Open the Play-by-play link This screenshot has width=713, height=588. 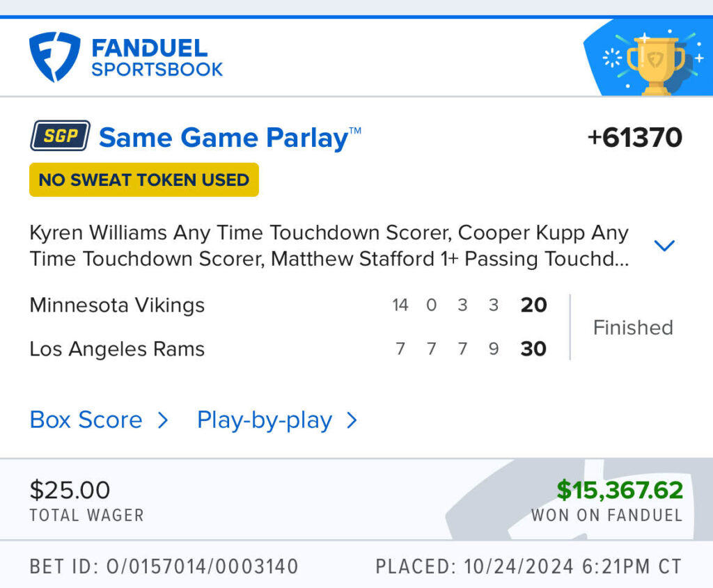265,420
